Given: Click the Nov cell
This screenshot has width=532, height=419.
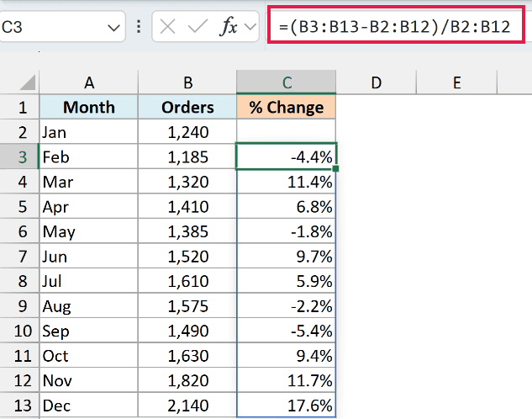Looking at the screenshot, I should pos(89,379).
